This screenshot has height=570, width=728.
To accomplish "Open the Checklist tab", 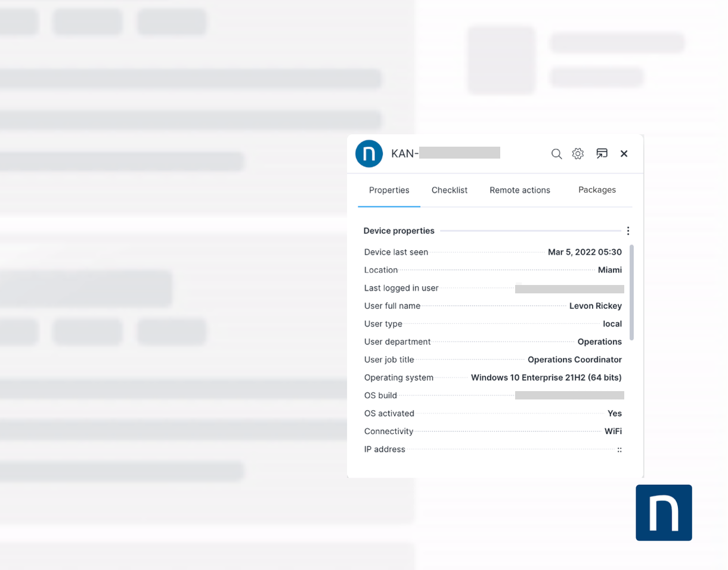I will 450,190.
